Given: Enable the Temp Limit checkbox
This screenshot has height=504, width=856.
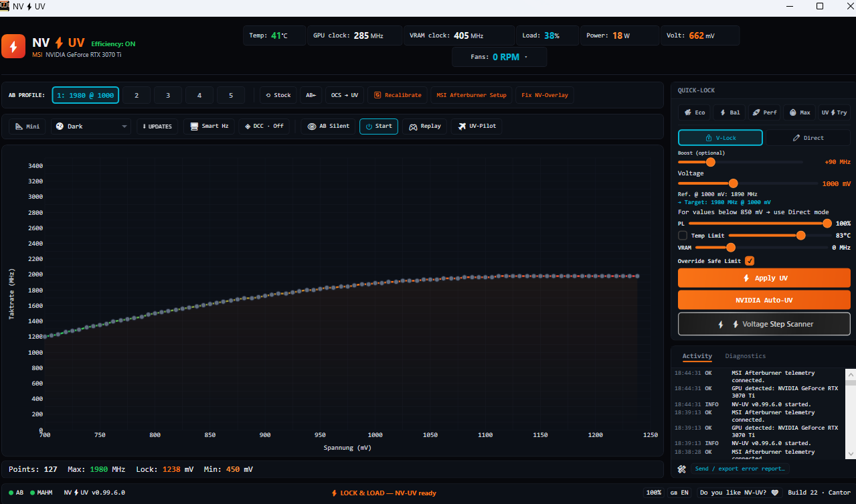Looking at the screenshot, I should [683, 236].
